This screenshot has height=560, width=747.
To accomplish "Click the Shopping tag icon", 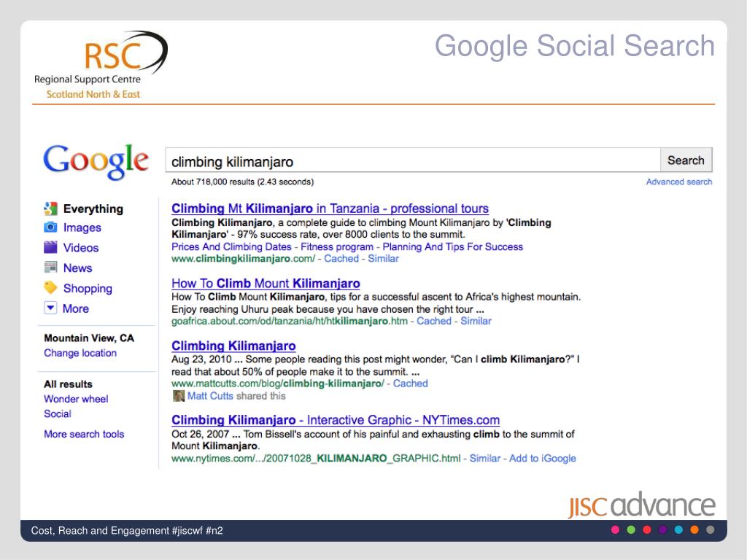I will tap(50, 287).
